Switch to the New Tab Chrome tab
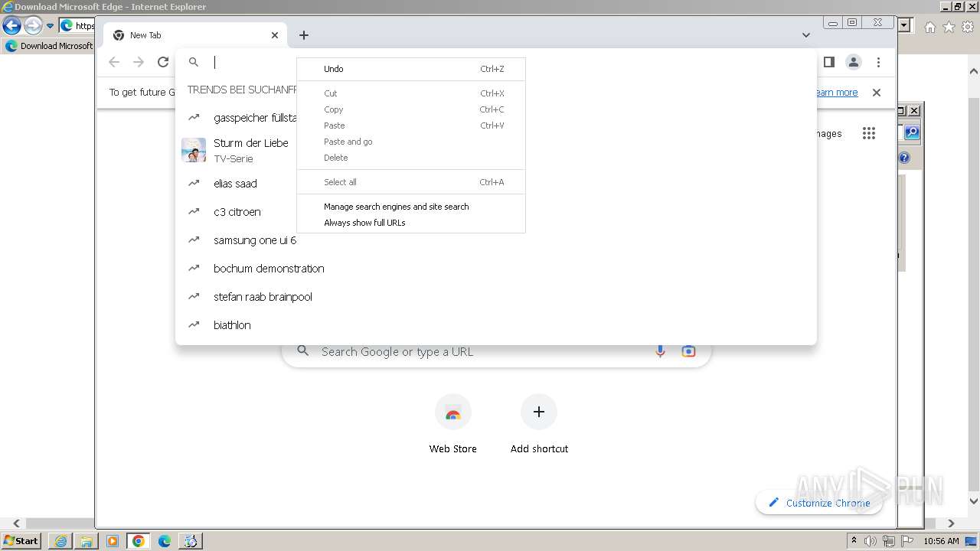This screenshot has height=551, width=980. pyautogui.click(x=195, y=35)
